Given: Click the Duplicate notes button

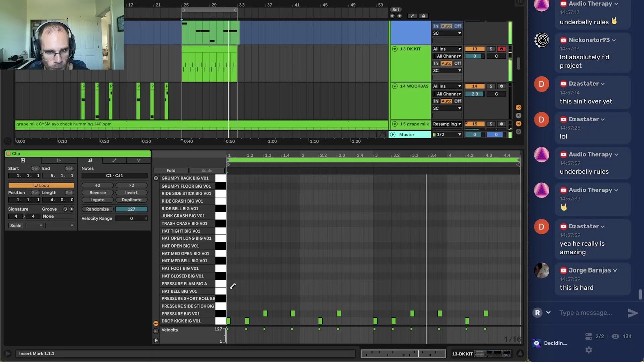Looking at the screenshot, I should coord(131,200).
